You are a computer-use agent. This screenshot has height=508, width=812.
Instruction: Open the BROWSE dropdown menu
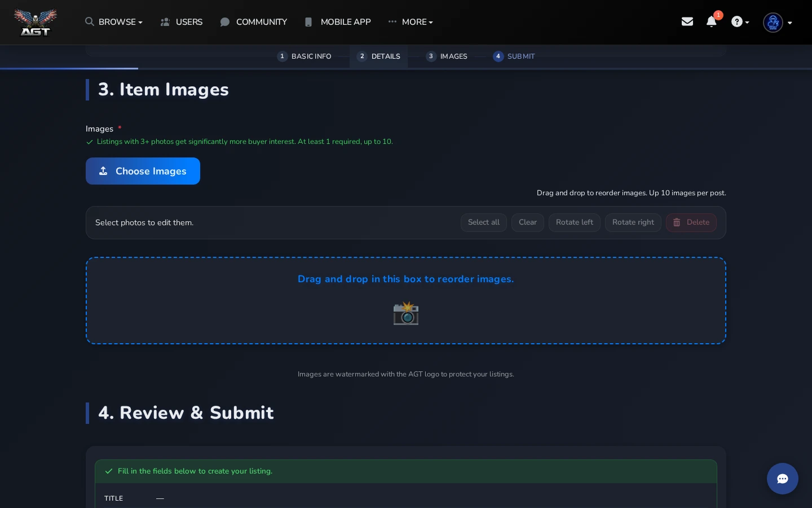(x=114, y=22)
